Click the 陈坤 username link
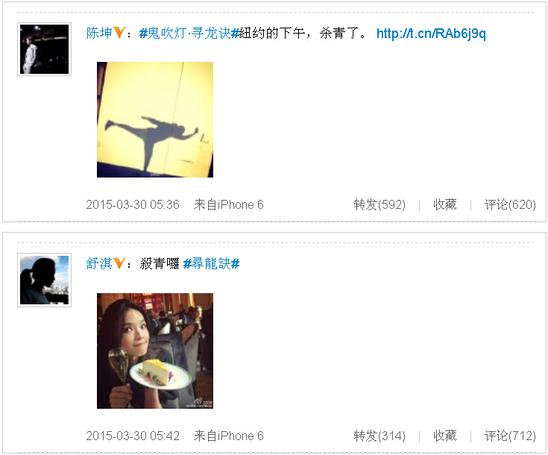This screenshot has height=455, width=548. (x=99, y=33)
